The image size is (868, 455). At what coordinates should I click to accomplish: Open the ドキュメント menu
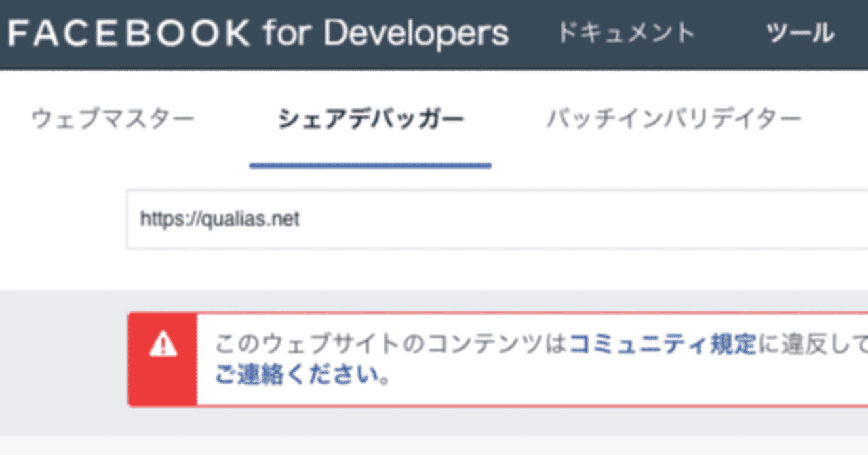pyautogui.click(x=626, y=33)
